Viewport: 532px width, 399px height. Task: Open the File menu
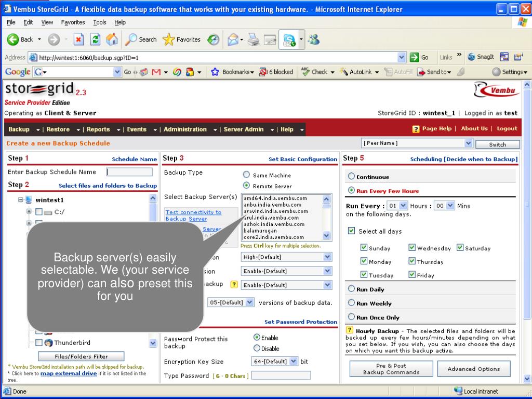[11, 22]
